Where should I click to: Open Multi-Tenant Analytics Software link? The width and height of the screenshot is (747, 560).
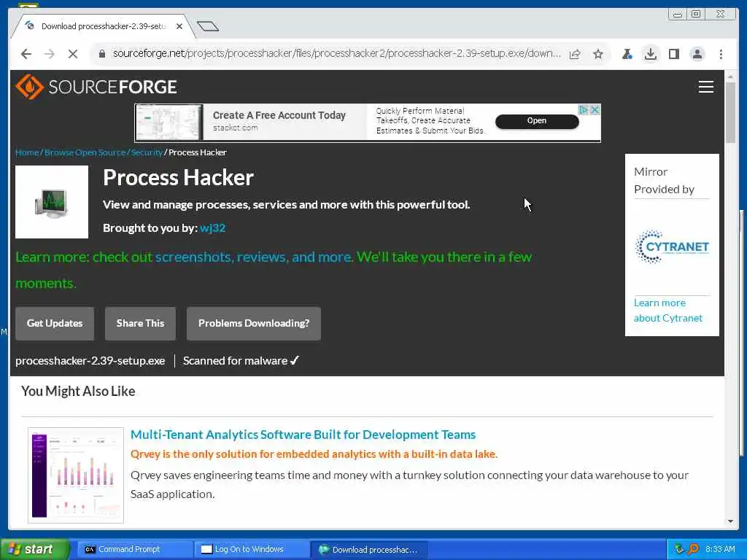tap(303, 435)
